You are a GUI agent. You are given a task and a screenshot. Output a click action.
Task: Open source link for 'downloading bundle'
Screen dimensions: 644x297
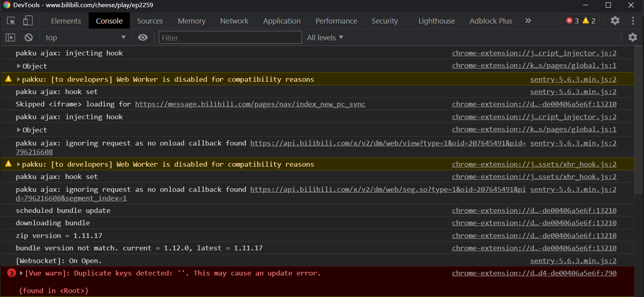click(534, 223)
